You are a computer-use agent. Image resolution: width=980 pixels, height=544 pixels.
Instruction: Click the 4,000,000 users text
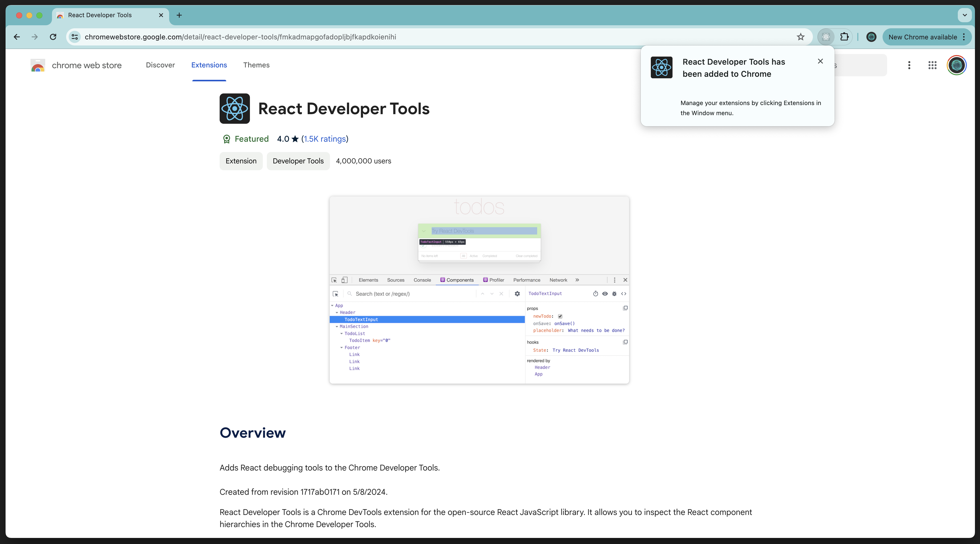pyautogui.click(x=363, y=161)
